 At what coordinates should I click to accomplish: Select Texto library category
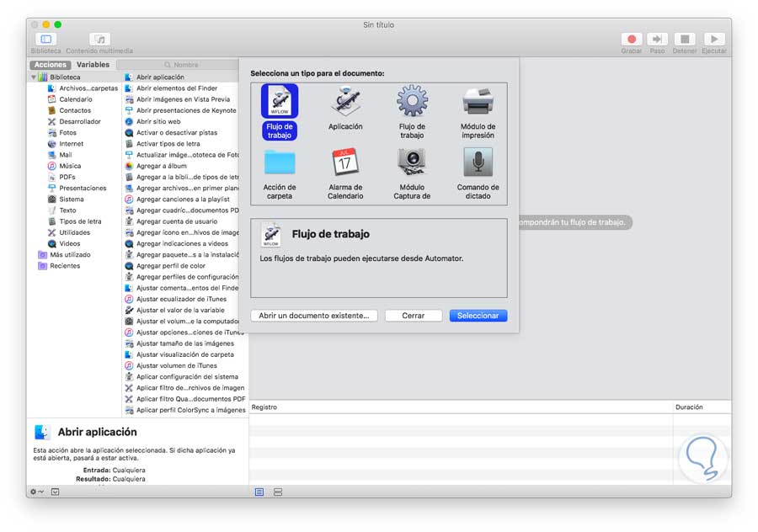pos(61,210)
